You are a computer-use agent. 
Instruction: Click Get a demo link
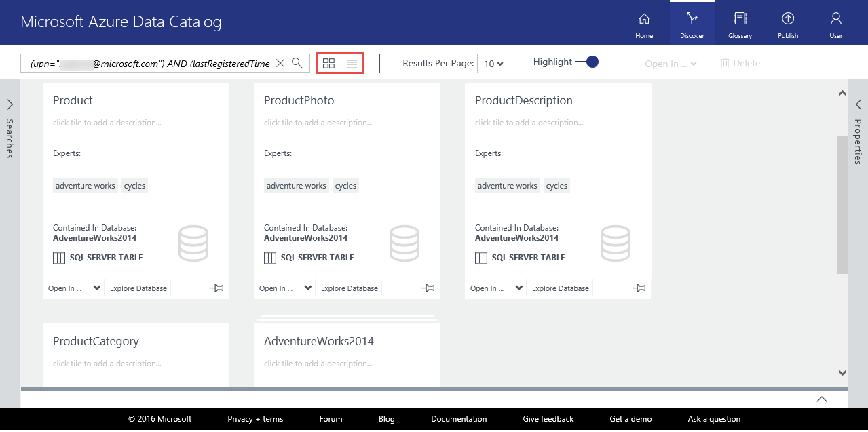pyautogui.click(x=630, y=419)
